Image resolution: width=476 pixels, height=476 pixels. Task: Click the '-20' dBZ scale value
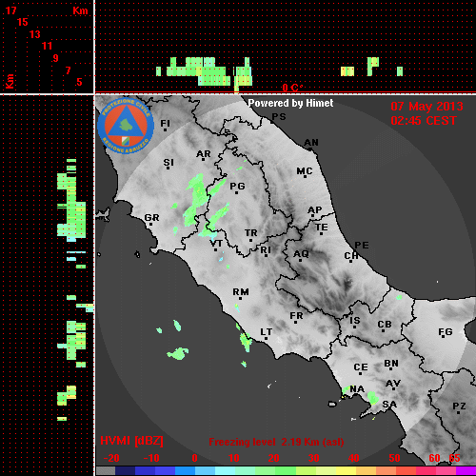tap(111, 458)
